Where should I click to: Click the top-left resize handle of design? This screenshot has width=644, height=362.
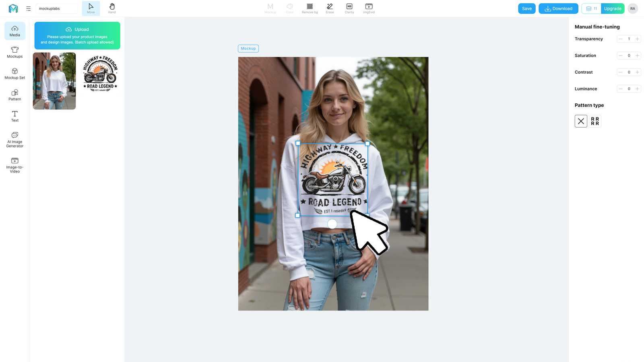(x=298, y=143)
